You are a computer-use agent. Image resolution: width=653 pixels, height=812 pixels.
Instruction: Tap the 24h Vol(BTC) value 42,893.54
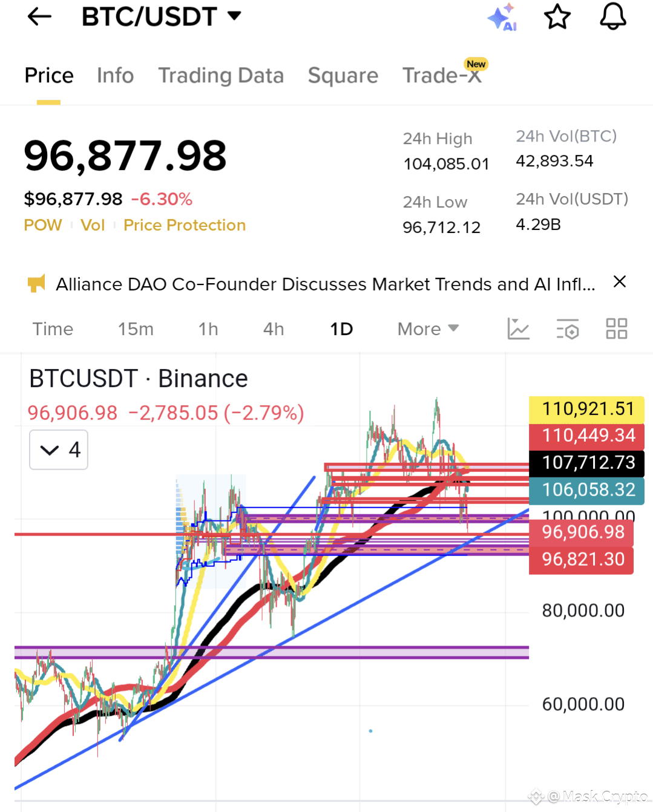[x=554, y=161]
